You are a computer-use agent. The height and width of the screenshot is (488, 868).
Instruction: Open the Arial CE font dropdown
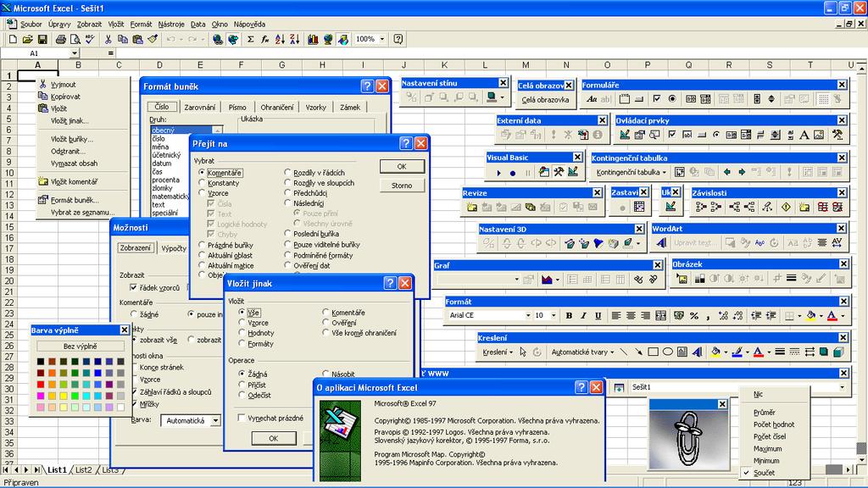click(527, 315)
